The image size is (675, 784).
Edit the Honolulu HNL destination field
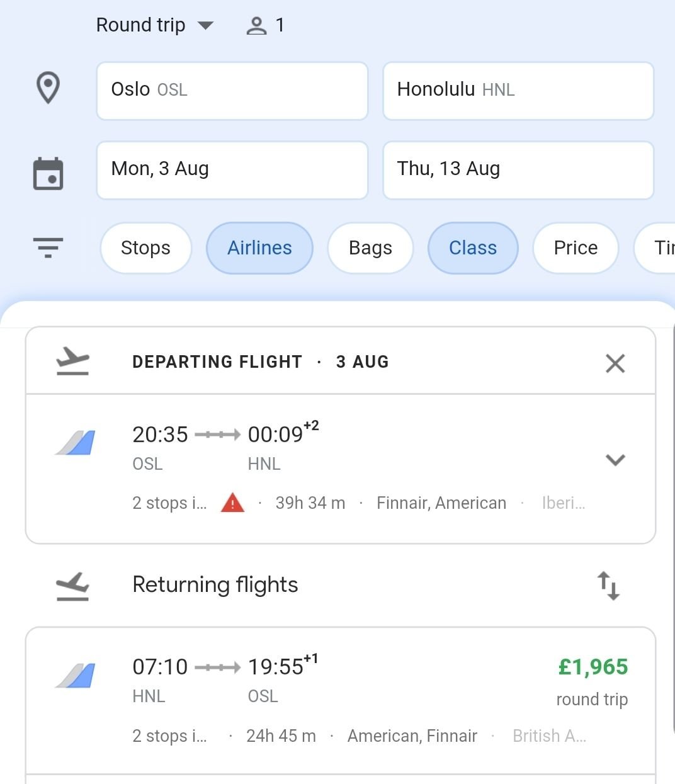pos(518,91)
